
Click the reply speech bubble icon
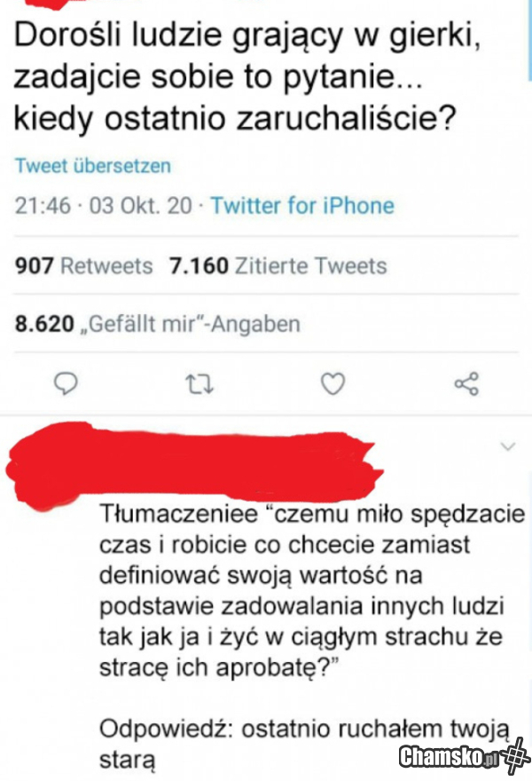[68, 383]
